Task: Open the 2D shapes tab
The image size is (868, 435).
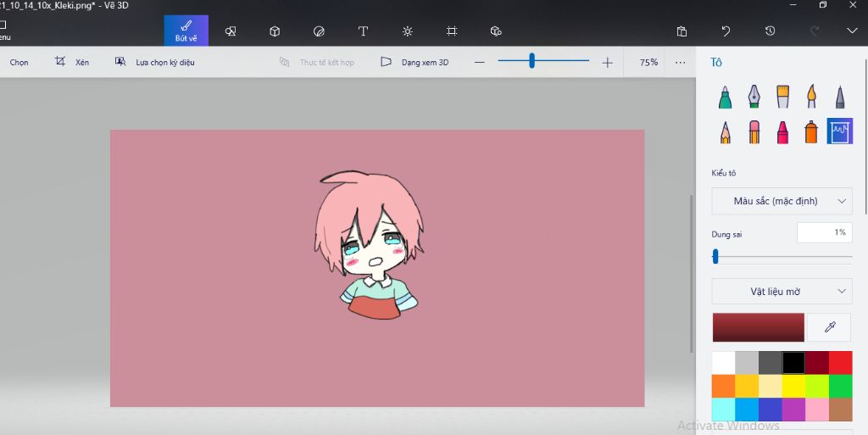Action: point(231,31)
